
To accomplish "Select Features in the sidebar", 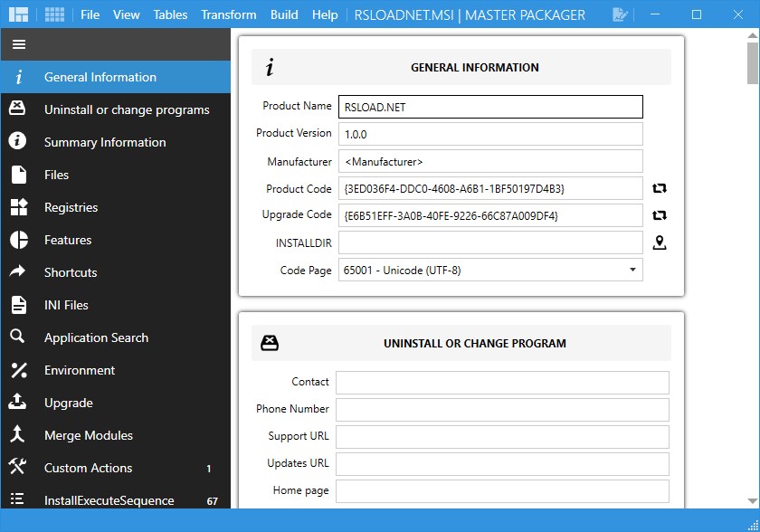I will click(x=116, y=240).
